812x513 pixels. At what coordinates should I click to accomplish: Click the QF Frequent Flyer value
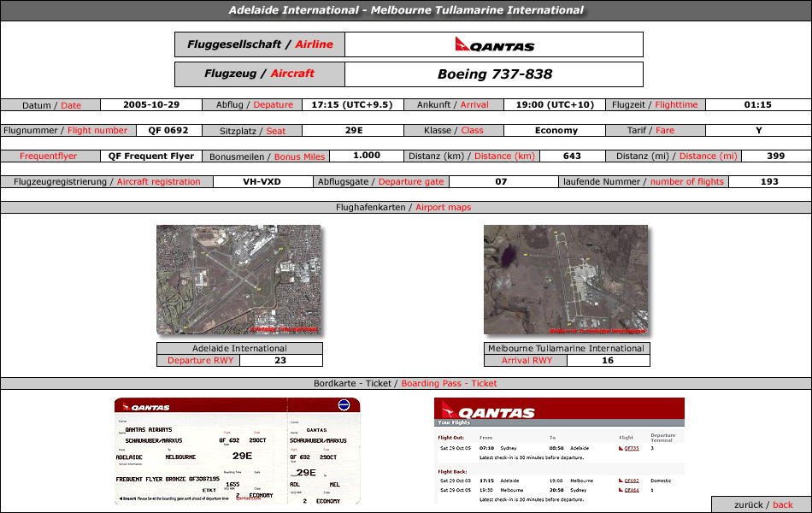pyautogui.click(x=151, y=156)
